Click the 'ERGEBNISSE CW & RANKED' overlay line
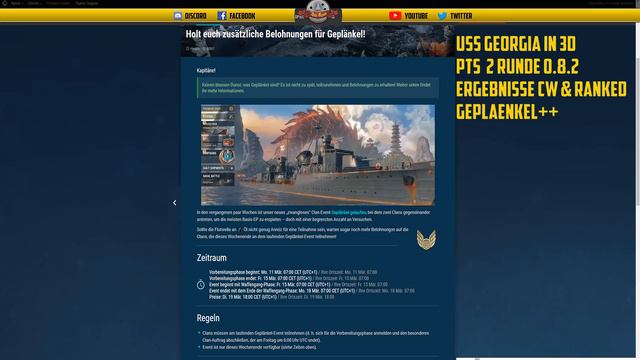Viewport: 640px width, 360px height. [541, 89]
